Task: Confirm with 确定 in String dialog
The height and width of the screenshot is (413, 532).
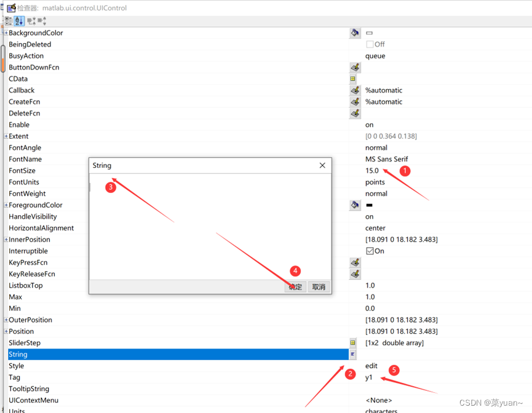Action: pyautogui.click(x=295, y=287)
